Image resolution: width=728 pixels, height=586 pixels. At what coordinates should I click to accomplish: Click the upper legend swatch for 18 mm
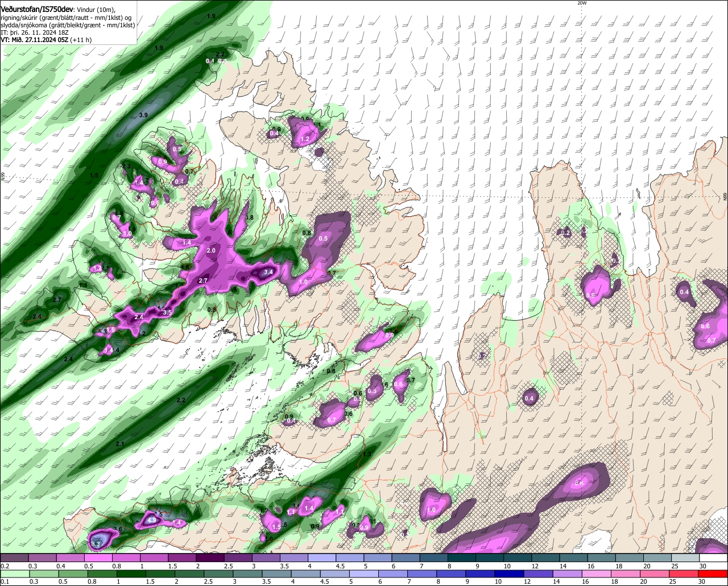tap(630, 558)
